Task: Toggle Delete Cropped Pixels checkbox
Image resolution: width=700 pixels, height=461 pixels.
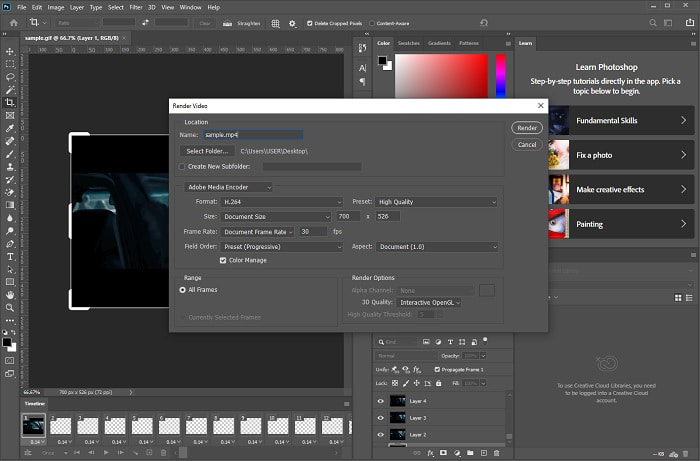Action: tap(309, 23)
